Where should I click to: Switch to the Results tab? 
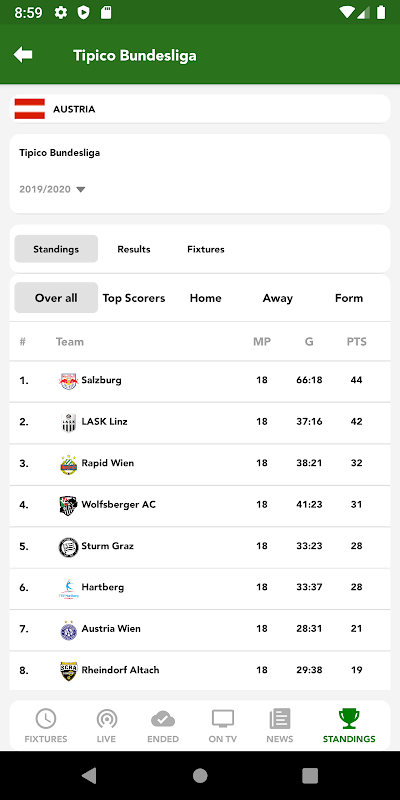click(134, 249)
